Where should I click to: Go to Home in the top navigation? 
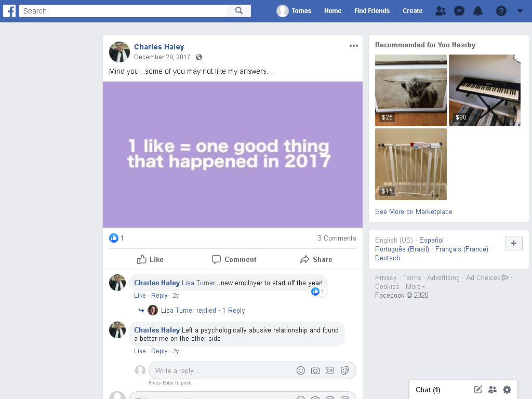coord(332,11)
